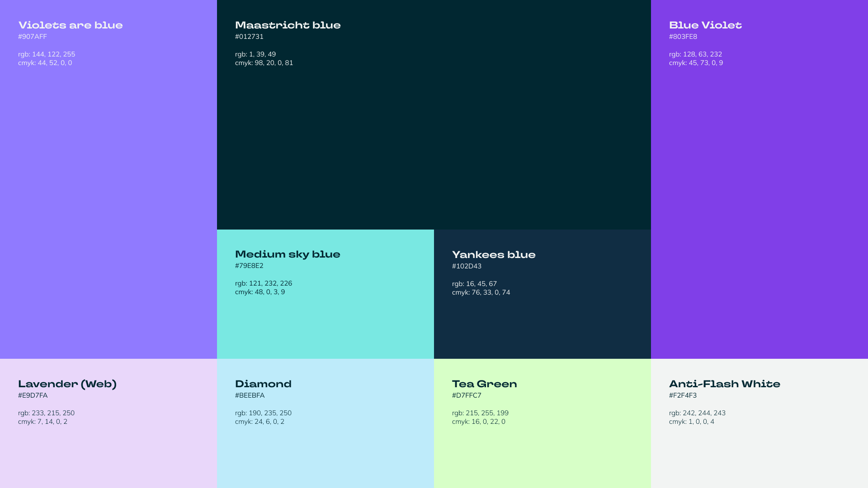
Task: Click the Medium sky blue title
Action: (x=288, y=254)
